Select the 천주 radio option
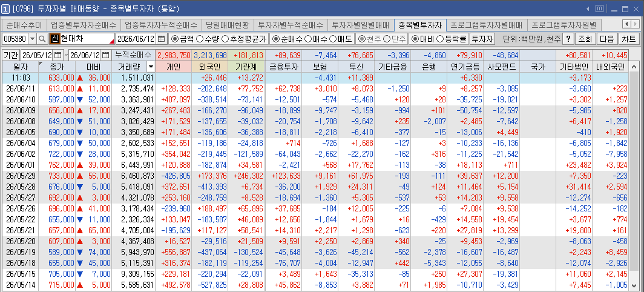 click(x=363, y=39)
